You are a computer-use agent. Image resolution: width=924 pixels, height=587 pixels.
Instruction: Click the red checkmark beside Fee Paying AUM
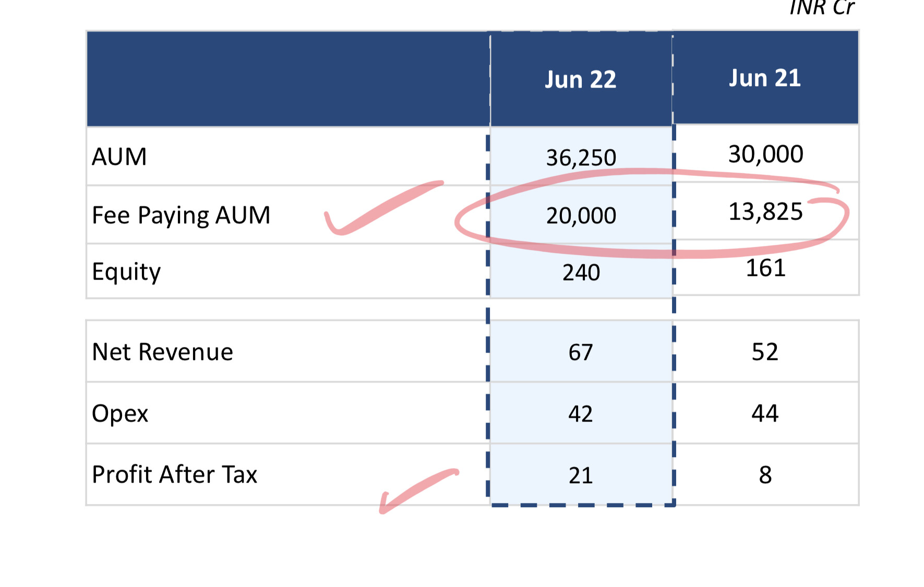376,210
